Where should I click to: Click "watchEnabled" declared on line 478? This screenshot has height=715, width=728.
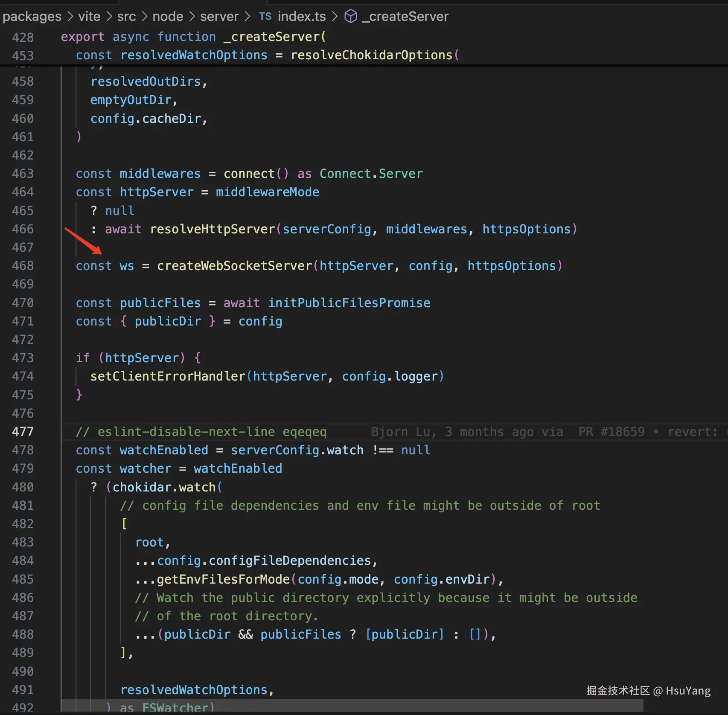point(164,450)
